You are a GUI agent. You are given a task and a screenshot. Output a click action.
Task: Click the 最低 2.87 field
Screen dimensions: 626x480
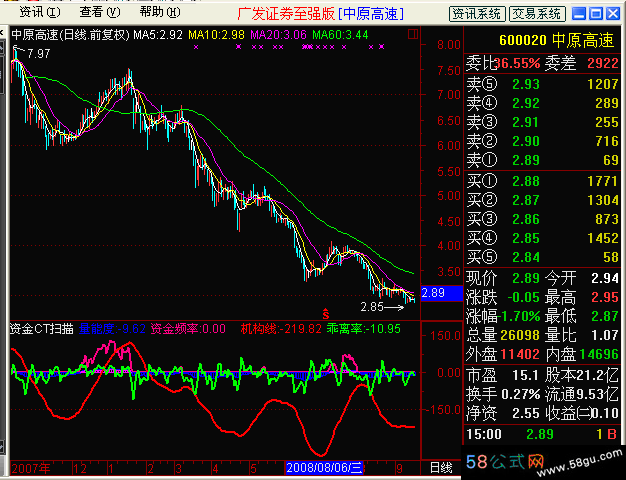click(x=582, y=316)
